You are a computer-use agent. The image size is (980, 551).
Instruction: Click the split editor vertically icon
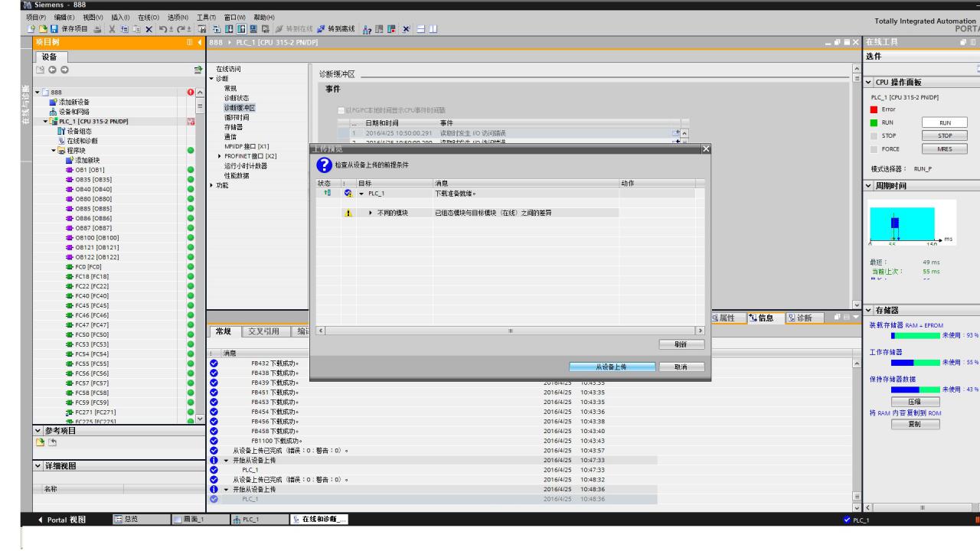[x=433, y=29]
